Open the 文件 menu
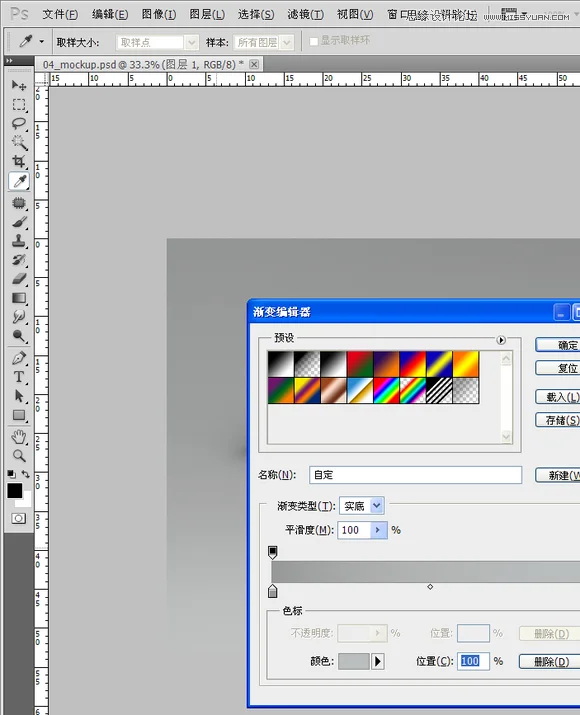Image resolution: width=580 pixels, height=715 pixels. (x=60, y=15)
